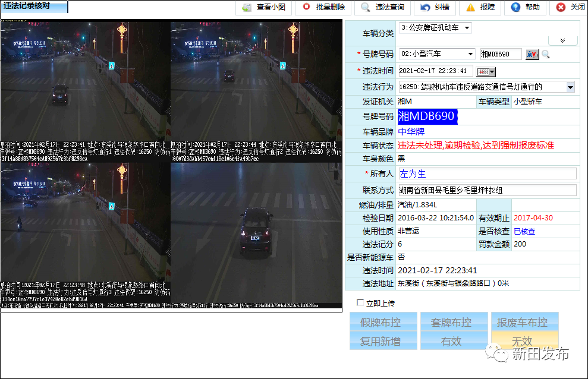Edit the 所有人 owner field 左为生
The height and width of the screenshot is (379, 588).
pyautogui.click(x=487, y=173)
